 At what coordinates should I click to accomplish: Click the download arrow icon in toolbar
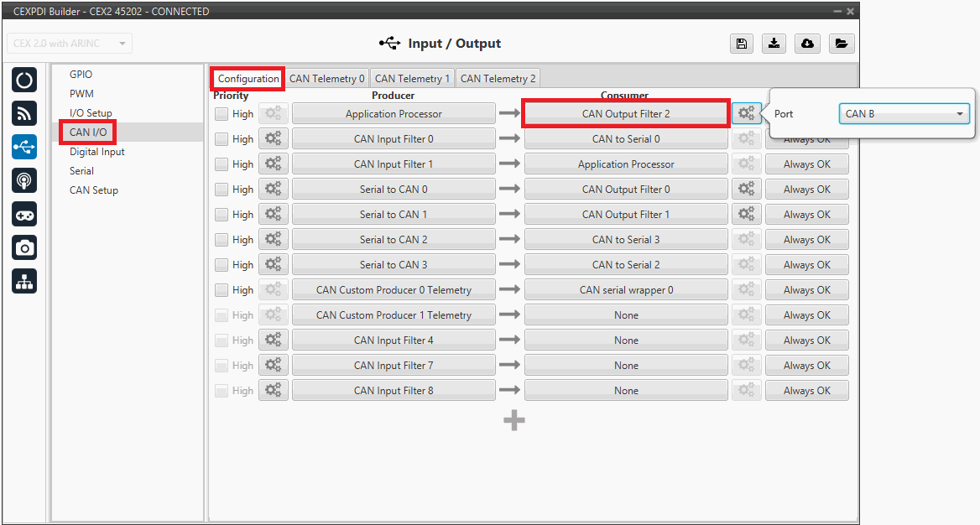(774, 44)
